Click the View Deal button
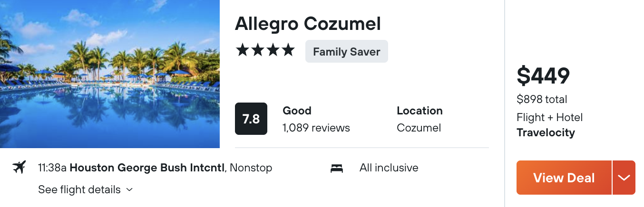Screen dimensions: 644x207 [564, 178]
